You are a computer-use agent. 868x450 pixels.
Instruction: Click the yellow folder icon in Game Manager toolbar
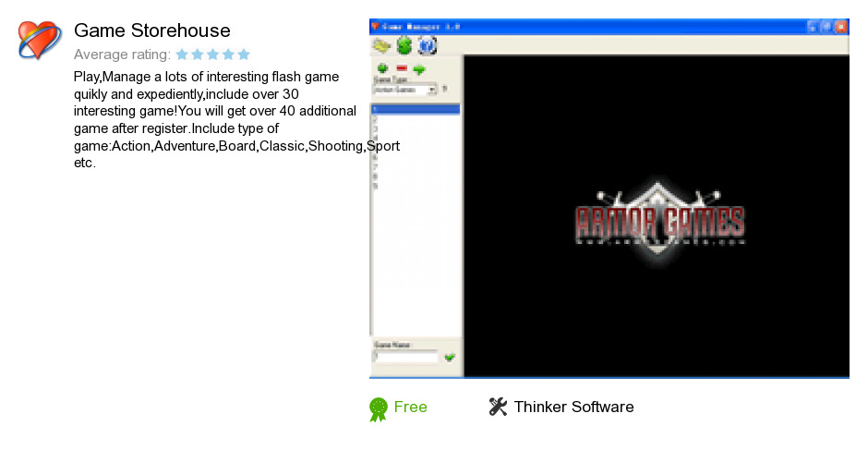(x=381, y=45)
